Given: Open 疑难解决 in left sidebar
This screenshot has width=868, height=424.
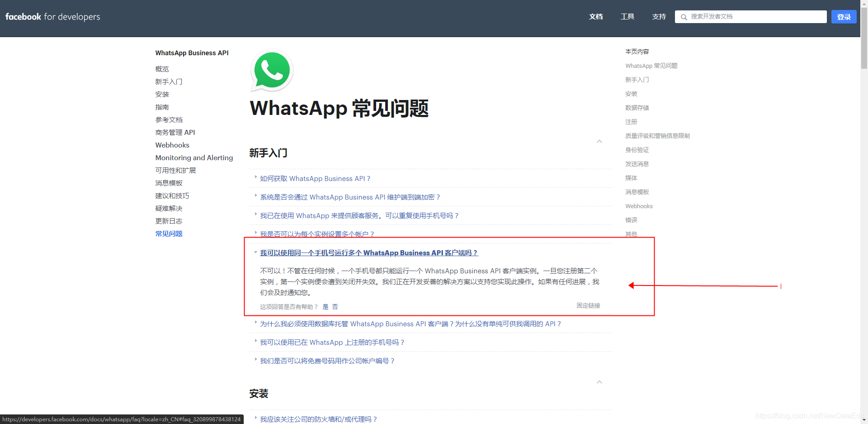Looking at the screenshot, I should (x=169, y=209).
